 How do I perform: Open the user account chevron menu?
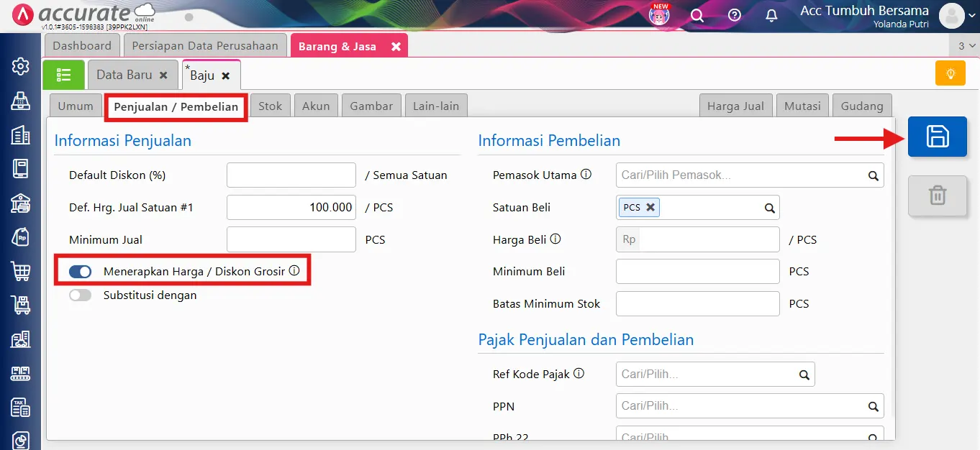tap(973, 16)
